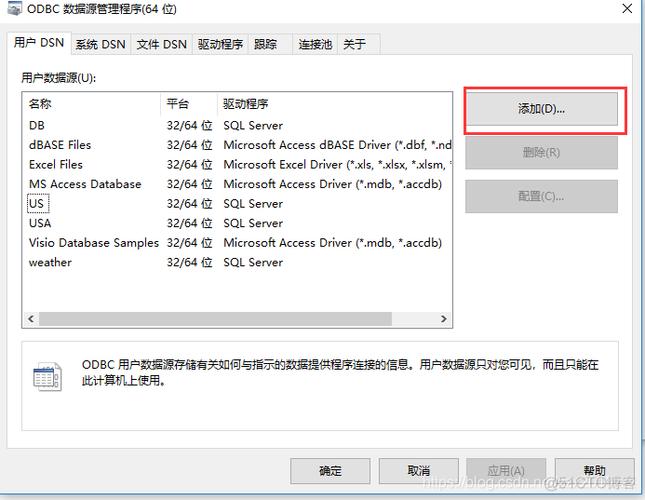Image resolution: width=645 pixels, height=500 pixels.
Task: Open the 文件 DSN tab
Action: pyautogui.click(x=162, y=44)
